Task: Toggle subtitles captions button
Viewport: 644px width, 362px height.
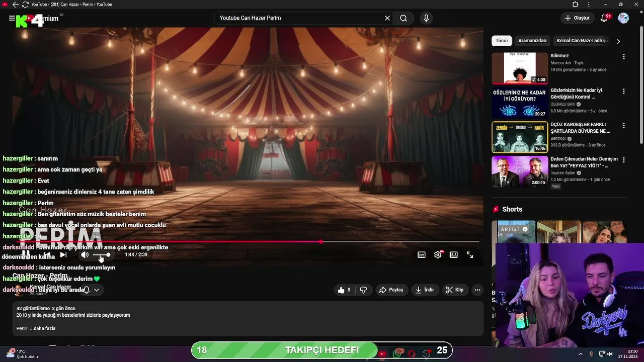Action: [422, 255]
